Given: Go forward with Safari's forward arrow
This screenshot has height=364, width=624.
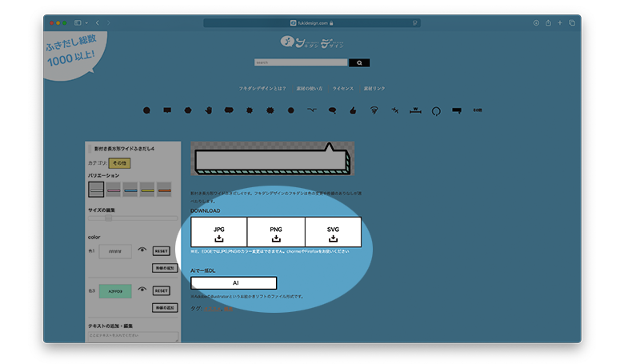Looking at the screenshot, I should click(108, 22).
